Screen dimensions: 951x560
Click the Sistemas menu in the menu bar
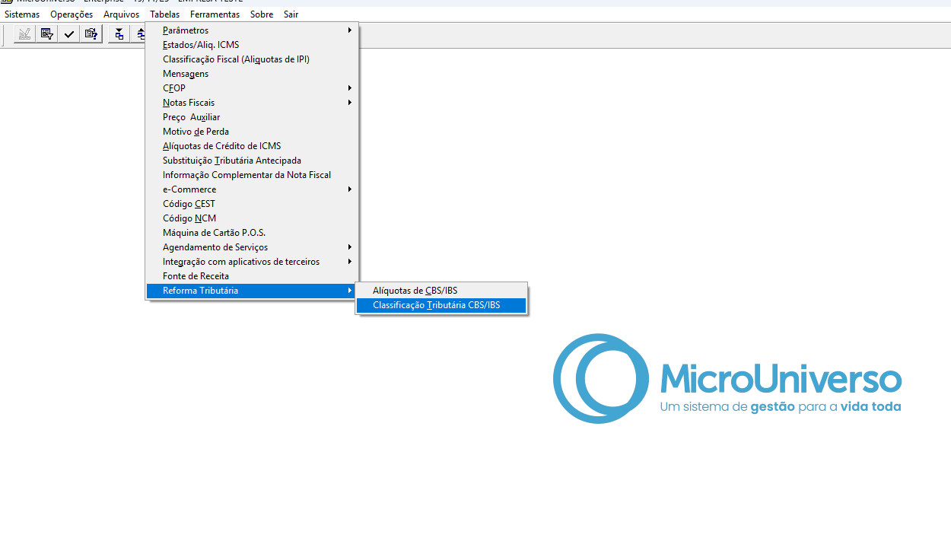pyautogui.click(x=22, y=14)
